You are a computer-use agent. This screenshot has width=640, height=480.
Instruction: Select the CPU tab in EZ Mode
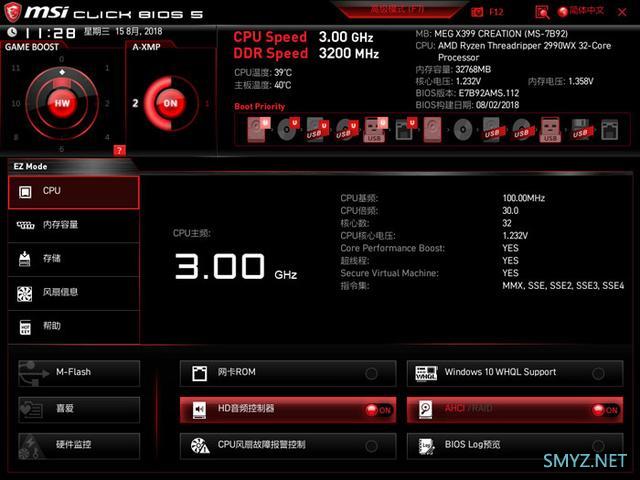click(73, 192)
